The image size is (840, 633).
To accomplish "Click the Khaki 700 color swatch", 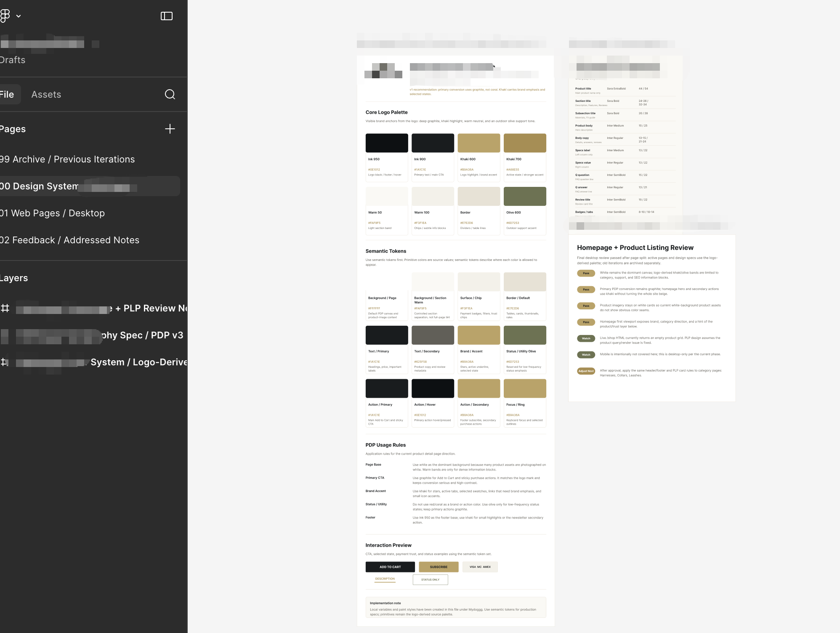I will coord(525,143).
